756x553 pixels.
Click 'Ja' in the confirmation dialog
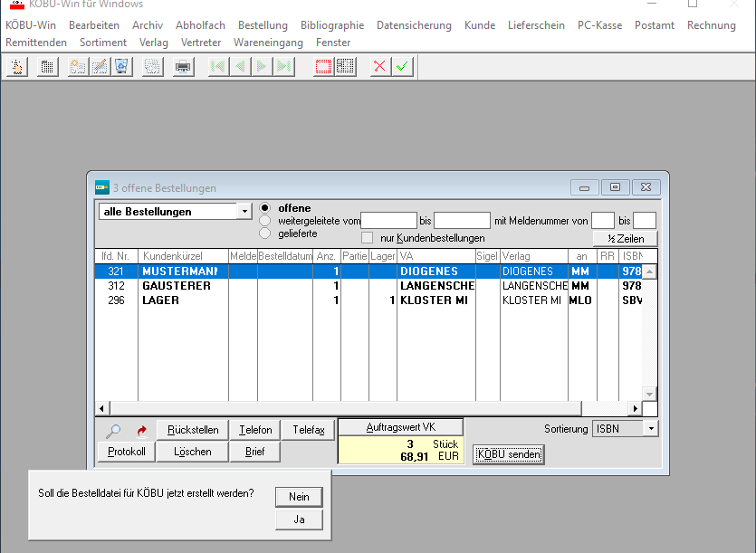299,520
